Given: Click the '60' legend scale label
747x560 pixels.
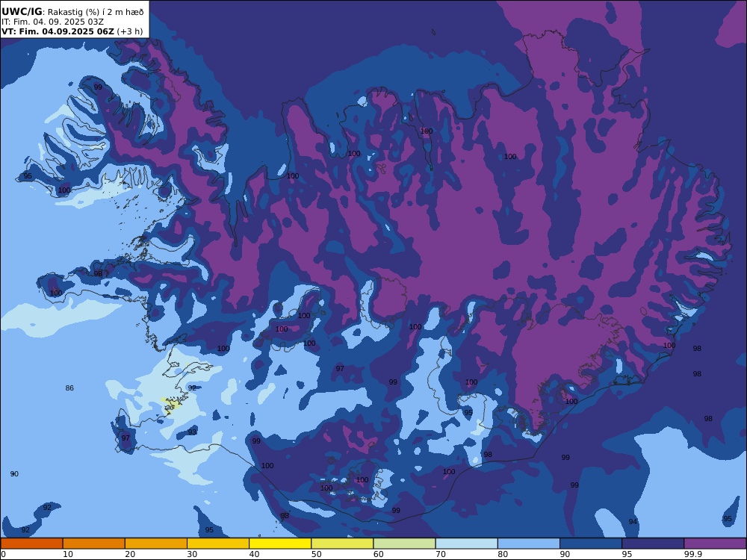Looking at the screenshot, I should click(x=379, y=554).
